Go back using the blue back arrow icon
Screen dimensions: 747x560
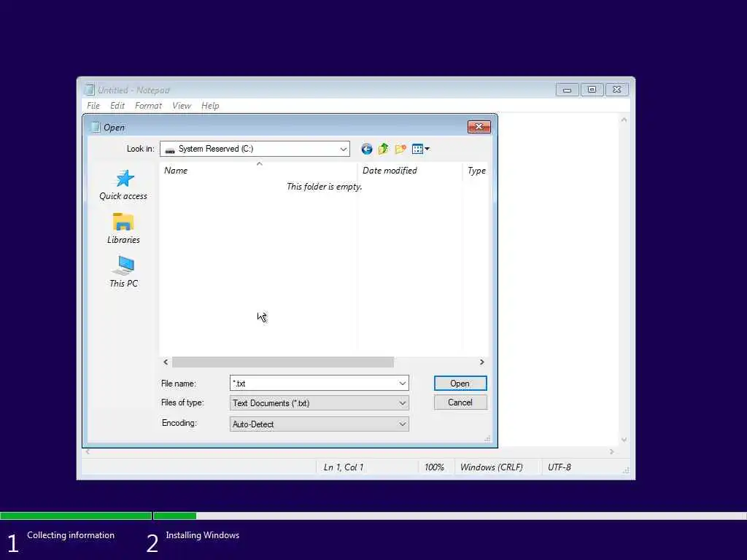366,149
